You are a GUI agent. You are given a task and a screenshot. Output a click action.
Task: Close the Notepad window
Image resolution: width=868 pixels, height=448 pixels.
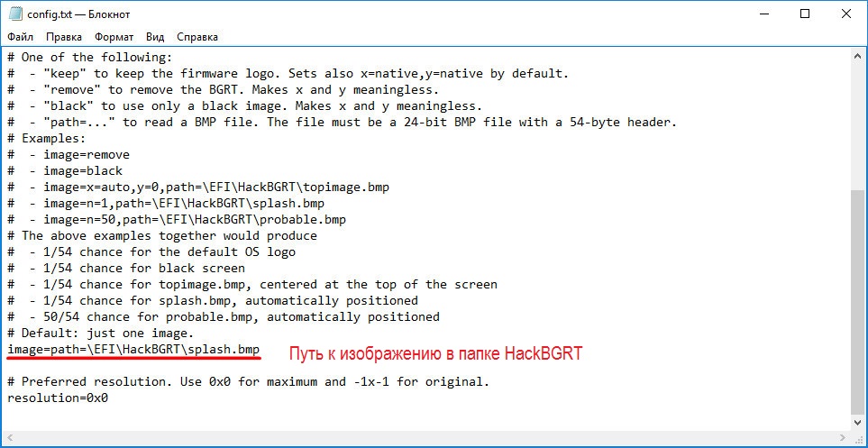point(846,14)
